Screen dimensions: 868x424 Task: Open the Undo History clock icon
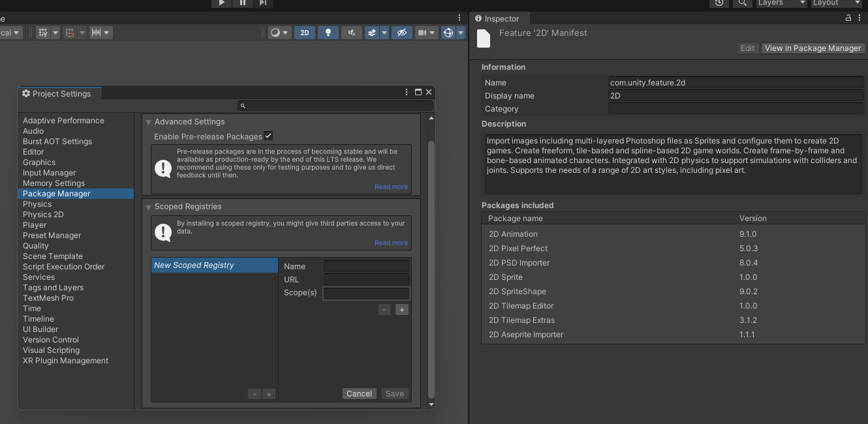coord(719,3)
